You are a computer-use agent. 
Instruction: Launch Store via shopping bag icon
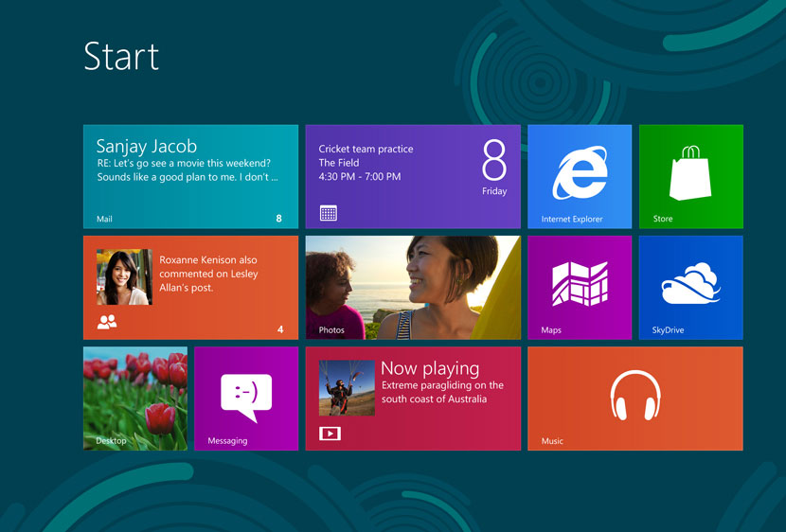click(x=690, y=171)
